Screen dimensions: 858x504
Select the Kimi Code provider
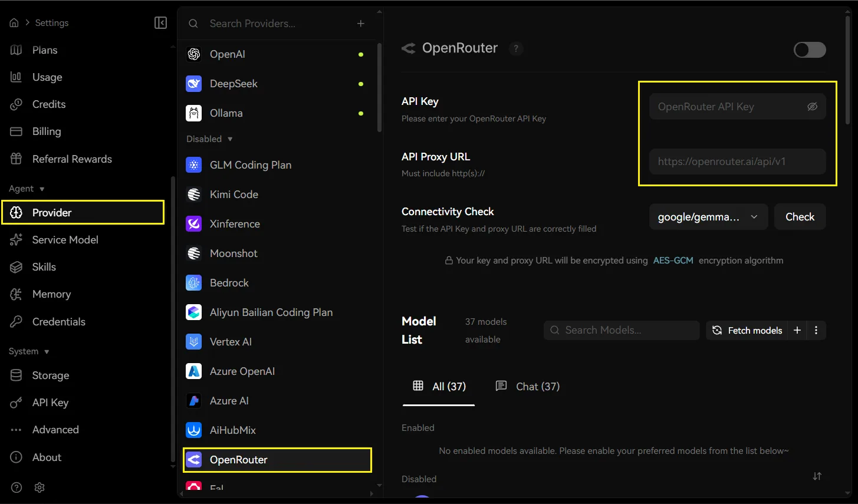pyautogui.click(x=277, y=195)
